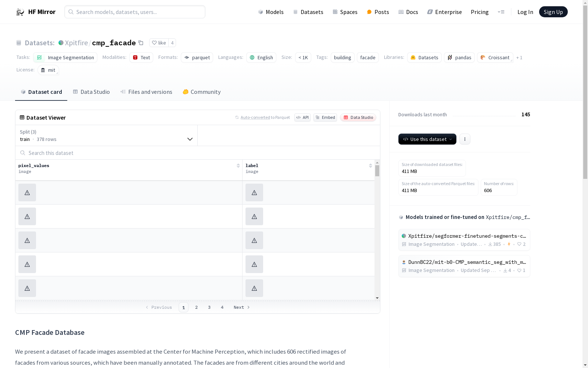Show the +1 additional libraries
The width and height of the screenshot is (588, 368).
[519, 58]
